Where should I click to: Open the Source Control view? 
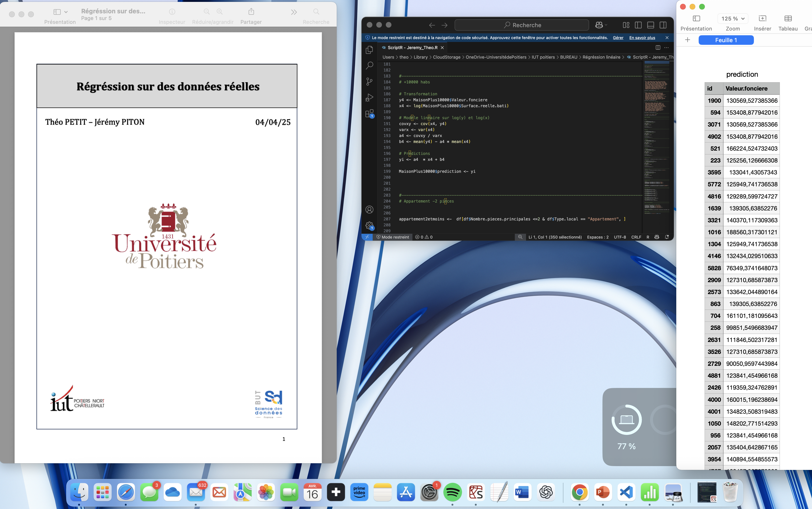369,81
